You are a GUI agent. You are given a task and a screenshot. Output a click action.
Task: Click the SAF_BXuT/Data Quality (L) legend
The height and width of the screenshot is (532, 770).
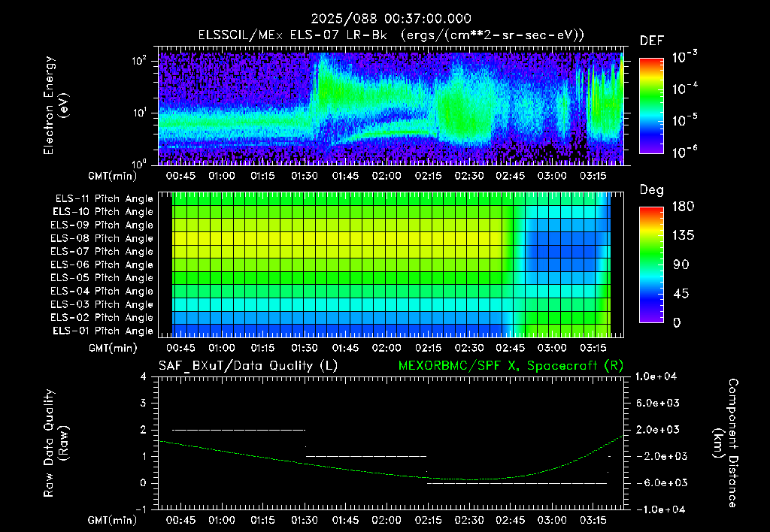click(x=248, y=366)
